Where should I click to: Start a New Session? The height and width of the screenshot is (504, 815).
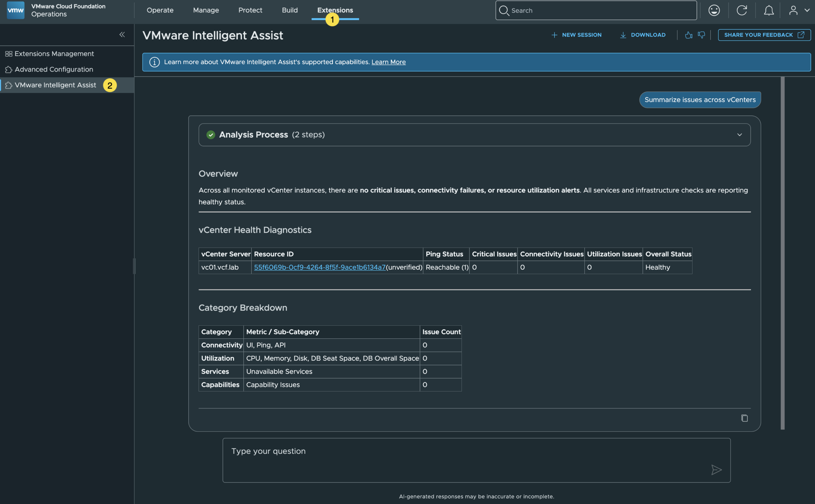[x=576, y=35]
